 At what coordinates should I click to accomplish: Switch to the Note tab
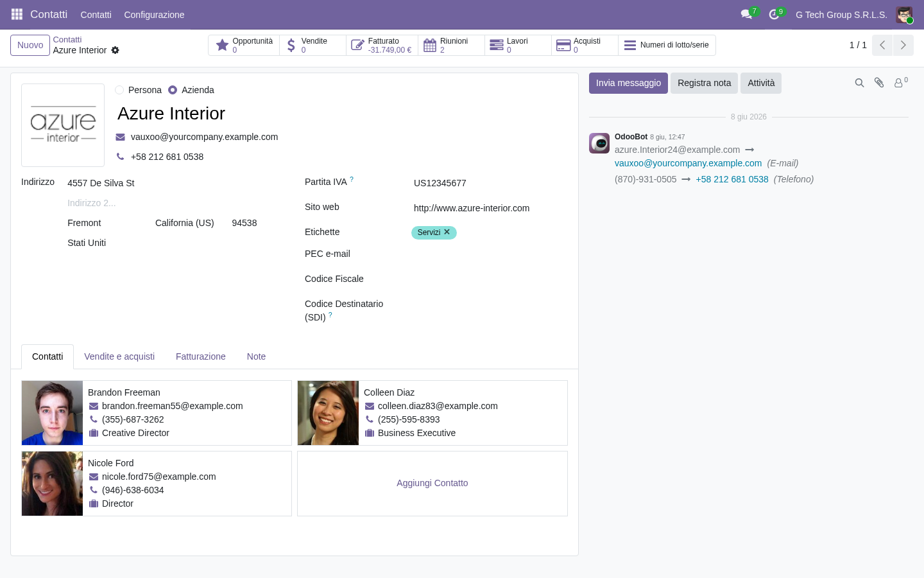coord(256,356)
